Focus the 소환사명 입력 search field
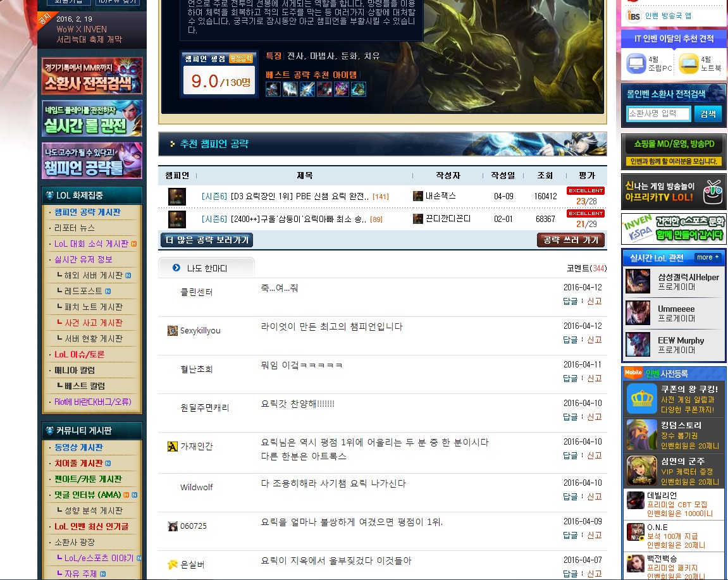The width and height of the screenshot is (728, 580). tap(658, 114)
